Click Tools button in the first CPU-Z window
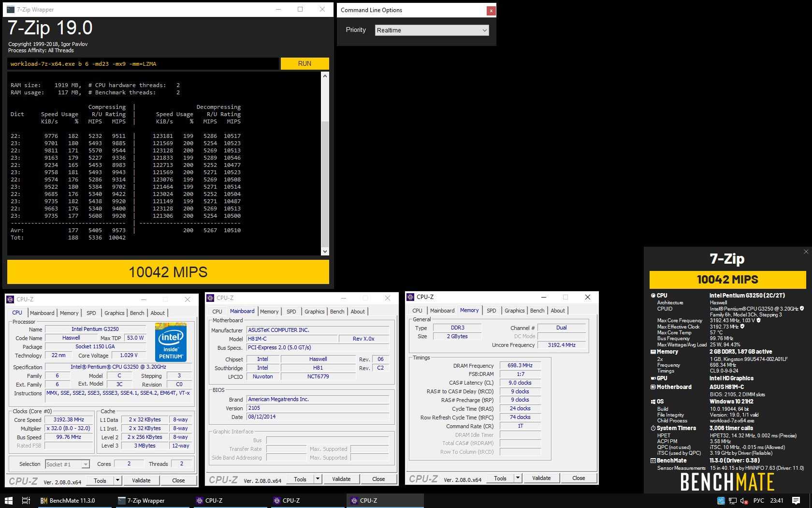 100,480
